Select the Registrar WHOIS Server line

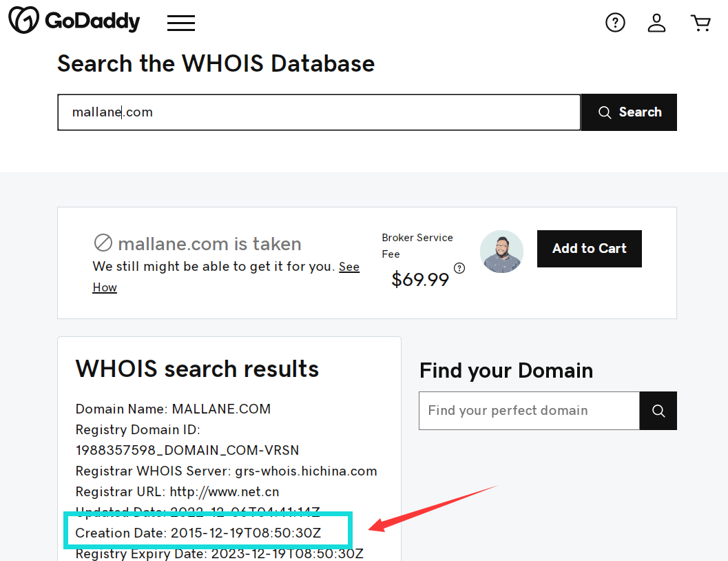pyautogui.click(x=226, y=471)
